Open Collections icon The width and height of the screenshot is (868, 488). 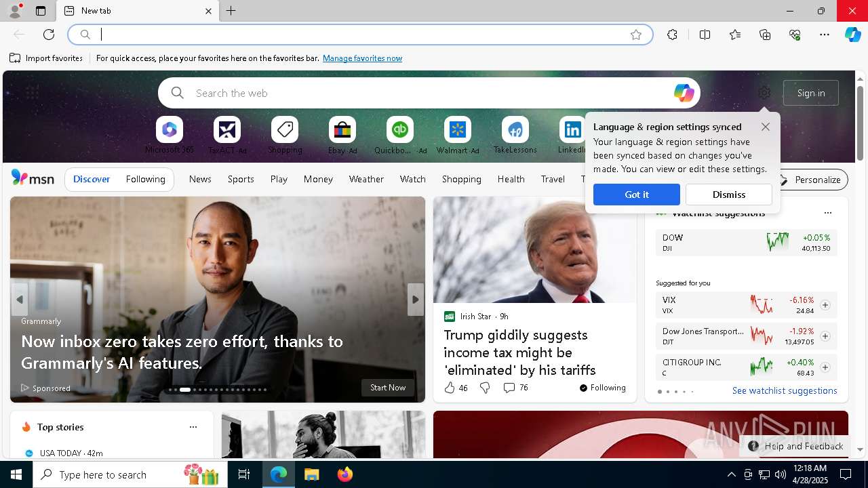click(x=765, y=35)
